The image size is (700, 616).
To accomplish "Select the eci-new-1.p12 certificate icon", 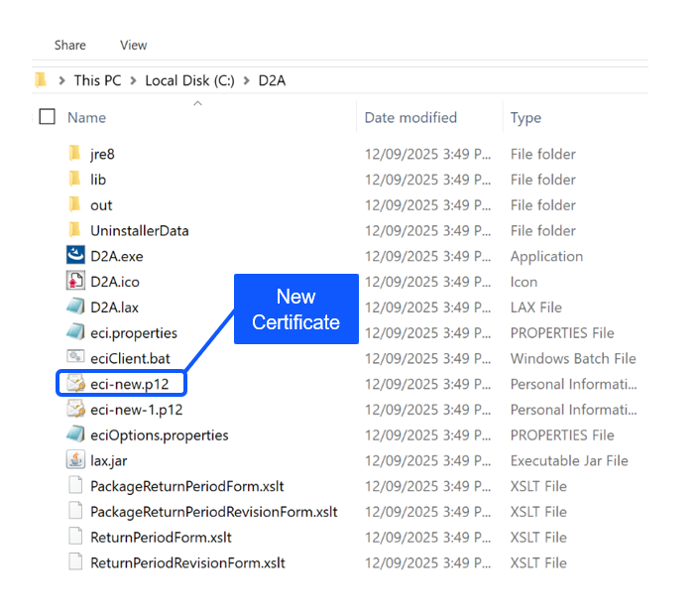I will (x=75, y=410).
